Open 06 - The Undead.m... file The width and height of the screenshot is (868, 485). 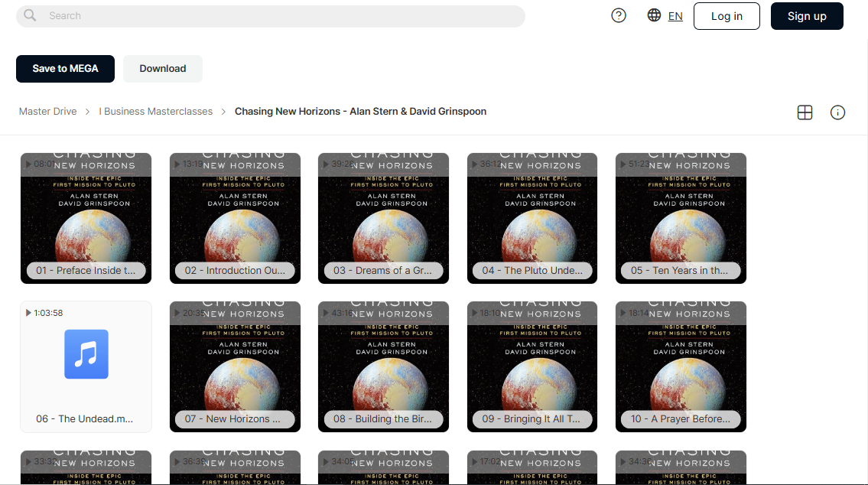[86, 366]
